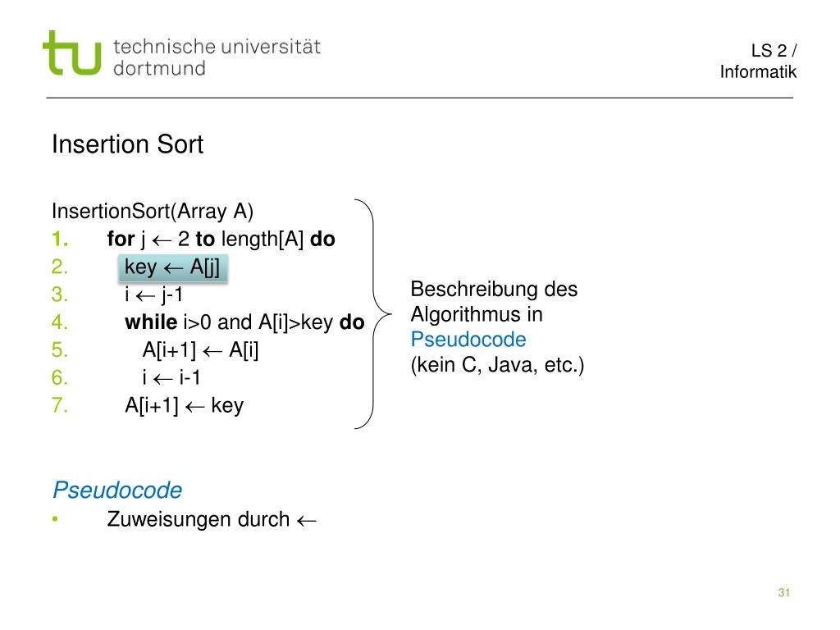Click the while i>0 condition line

point(244,322)
